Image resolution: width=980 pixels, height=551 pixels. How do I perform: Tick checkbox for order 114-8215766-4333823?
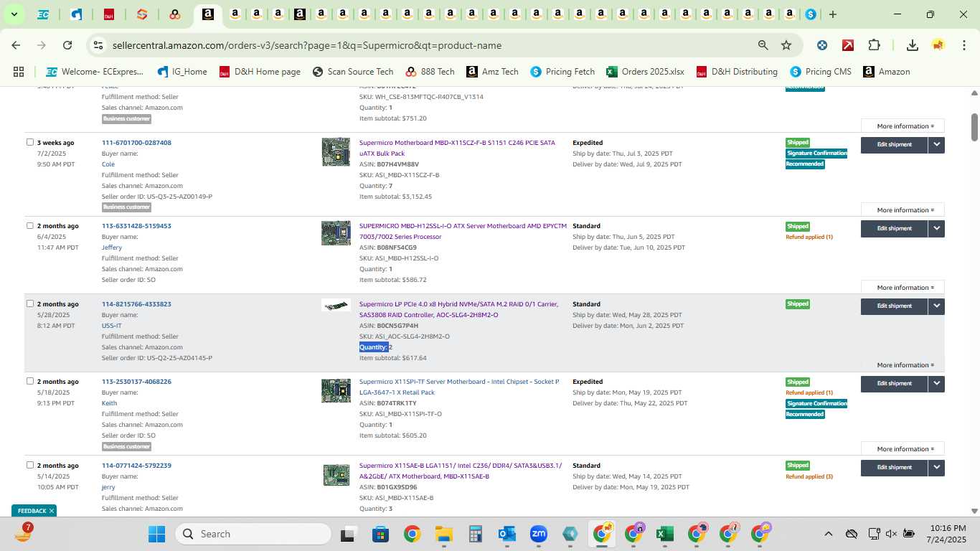pos(30,303)
